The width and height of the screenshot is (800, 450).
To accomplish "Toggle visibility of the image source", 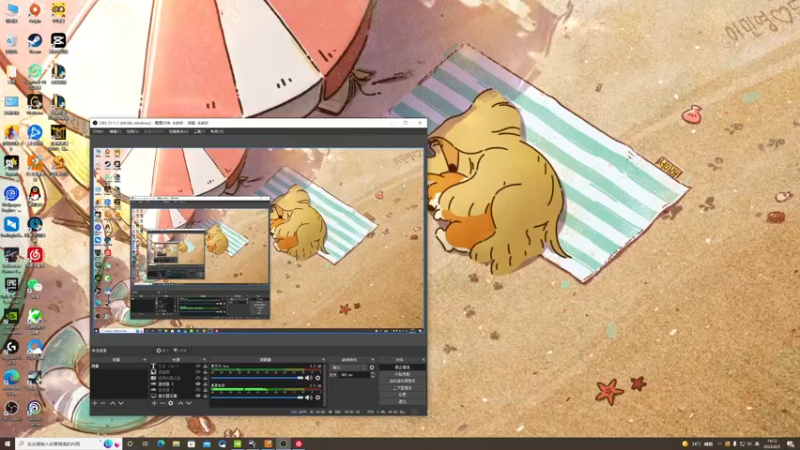I will [x=198, y=372].
